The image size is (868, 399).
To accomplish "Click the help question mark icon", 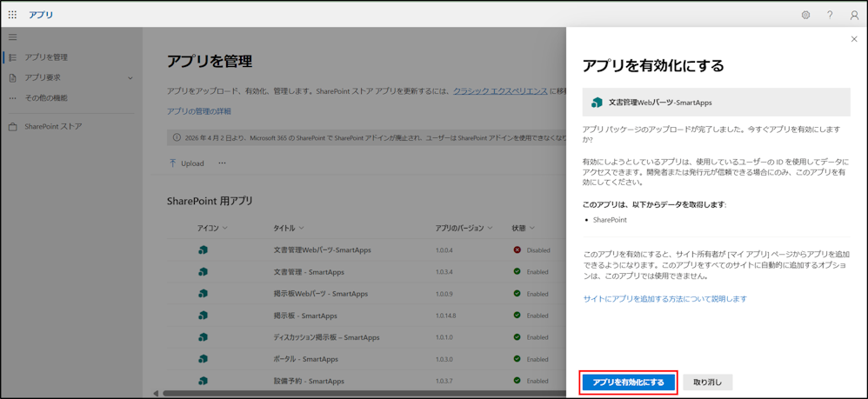I will click(x=830, y=15).
